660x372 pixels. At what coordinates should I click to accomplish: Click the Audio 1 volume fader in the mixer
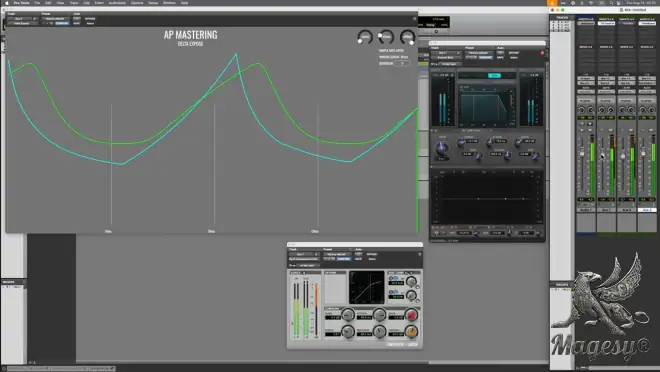[x=582, y=154]
